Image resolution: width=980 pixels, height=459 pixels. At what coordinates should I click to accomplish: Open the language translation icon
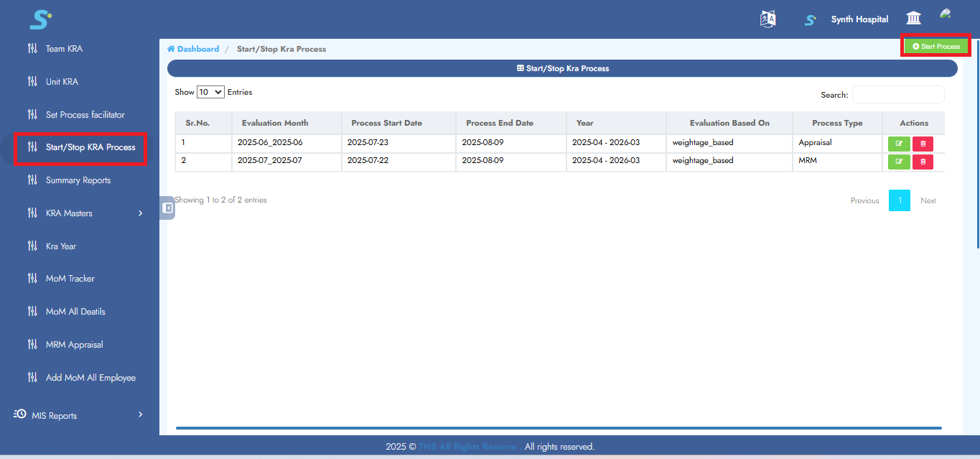pyautogui.click(x=767, y=18)
